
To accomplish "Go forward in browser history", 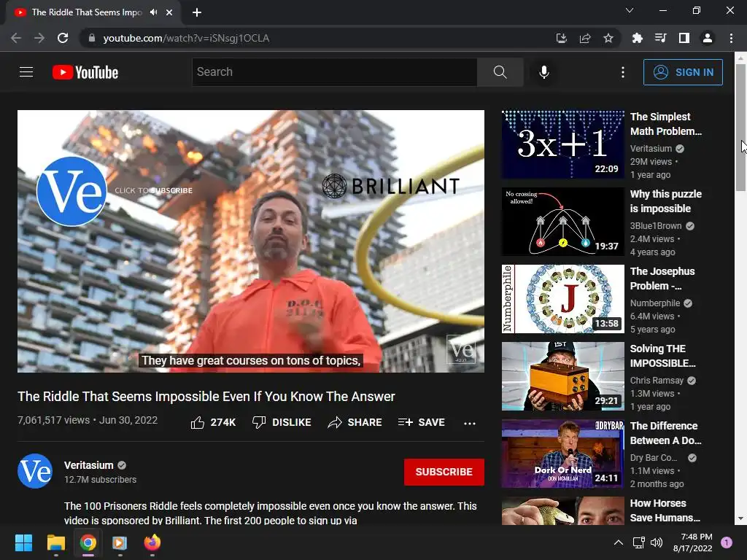I will [39, 38].
